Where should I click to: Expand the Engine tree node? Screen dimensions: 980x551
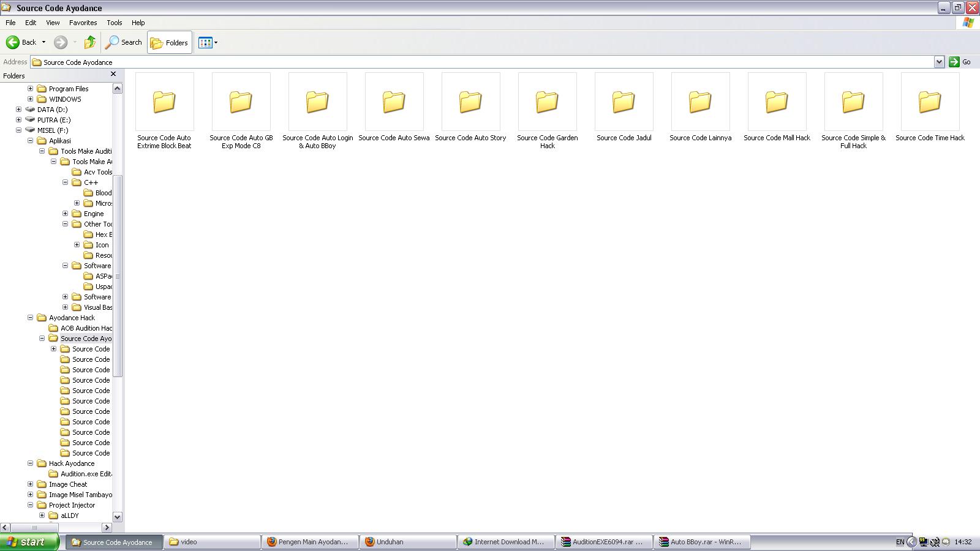click(x=65, y=214)
